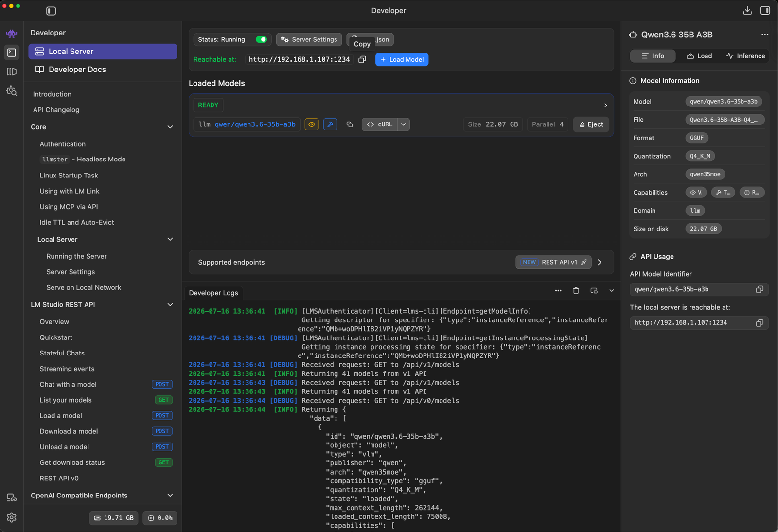Click the Size 22.07 GB label
Screen dimensions: 778x532
tap(493, 124)
